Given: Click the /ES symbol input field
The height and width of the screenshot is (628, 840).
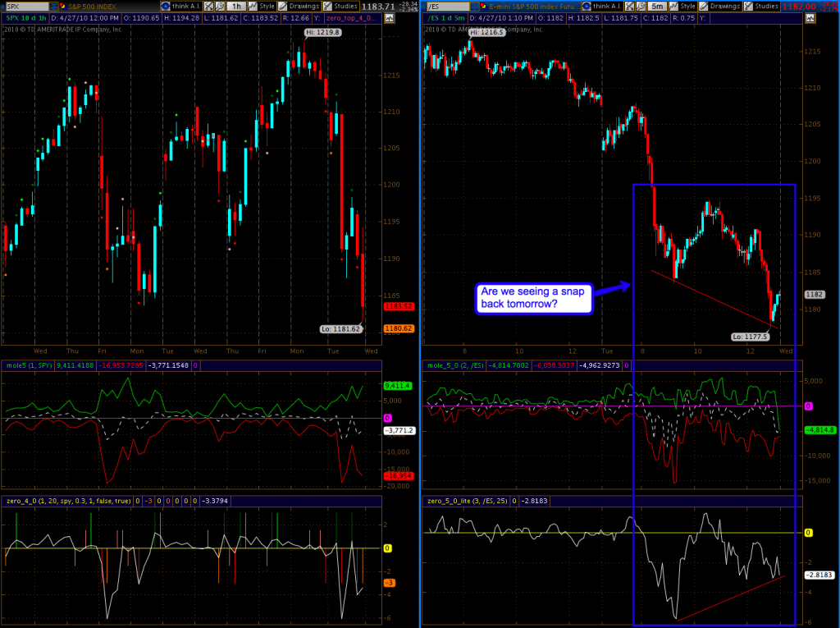Looking at the screenshot, I should 445,7.
